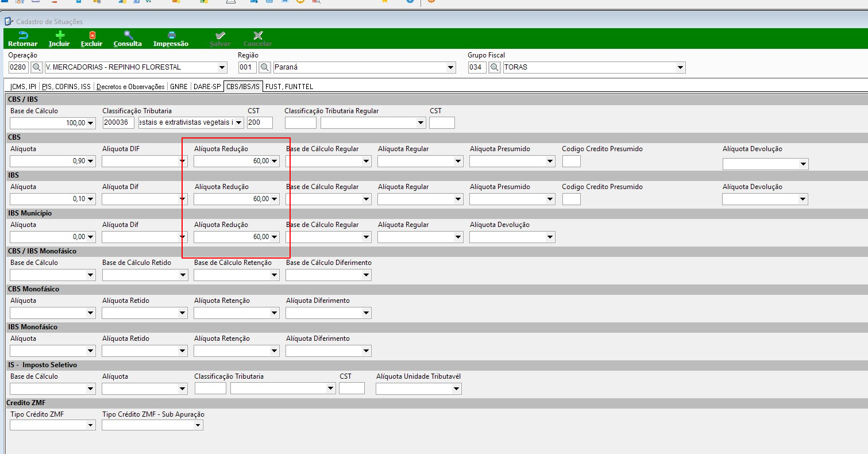Click the Imposto Seletivo Classificação Tributária code field
Viewport: 868px width, 454px height.
point(210,388)
